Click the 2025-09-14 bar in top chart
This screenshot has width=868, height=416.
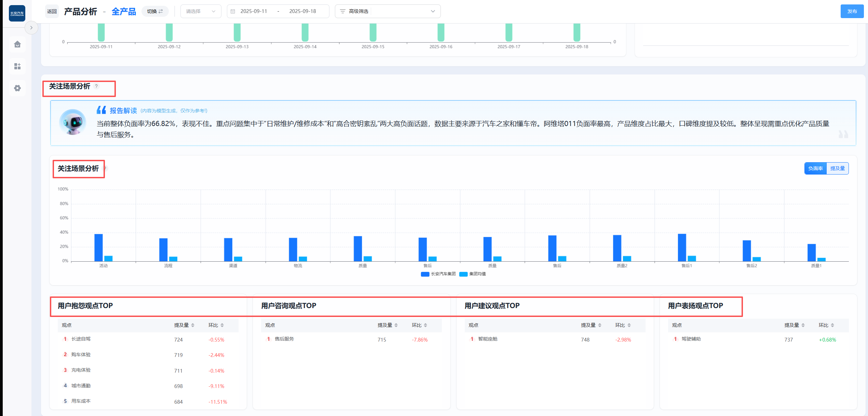305,32
